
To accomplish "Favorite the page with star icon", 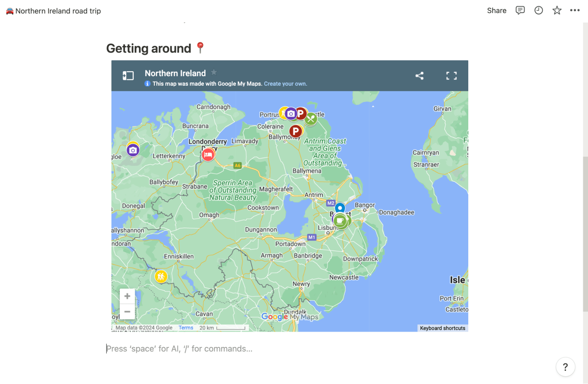I will coord(557,10).
